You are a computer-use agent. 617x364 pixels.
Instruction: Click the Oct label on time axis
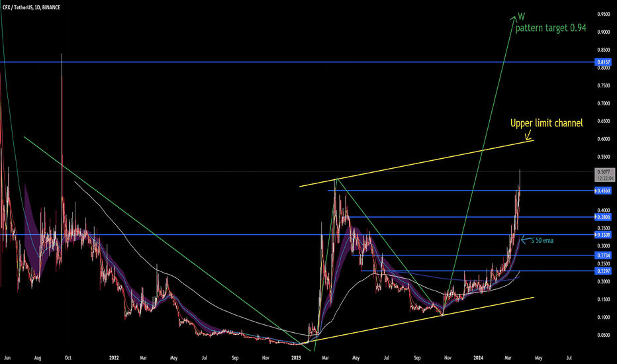68,357
